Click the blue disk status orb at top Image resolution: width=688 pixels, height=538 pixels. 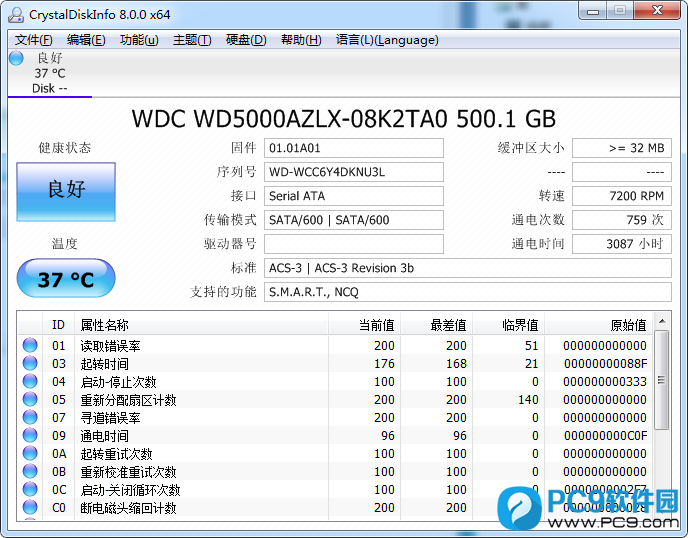tap(16, 58)
